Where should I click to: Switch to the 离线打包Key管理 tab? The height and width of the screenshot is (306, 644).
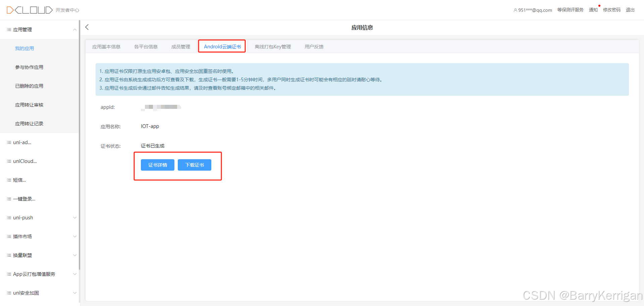point(273,46)
